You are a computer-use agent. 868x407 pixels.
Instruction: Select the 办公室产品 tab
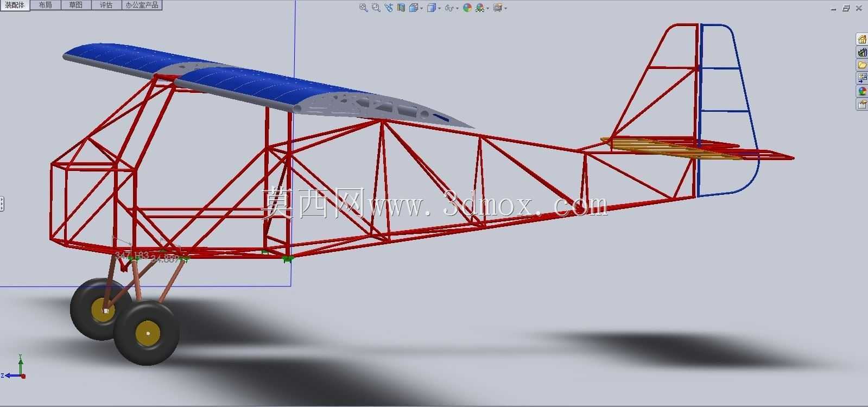click(x=142, y=5)
